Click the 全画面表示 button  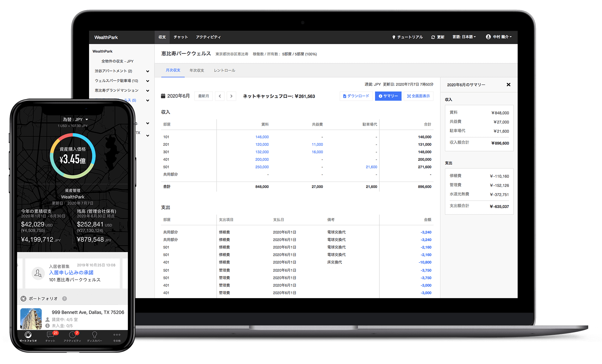click(x=419, y=96)
